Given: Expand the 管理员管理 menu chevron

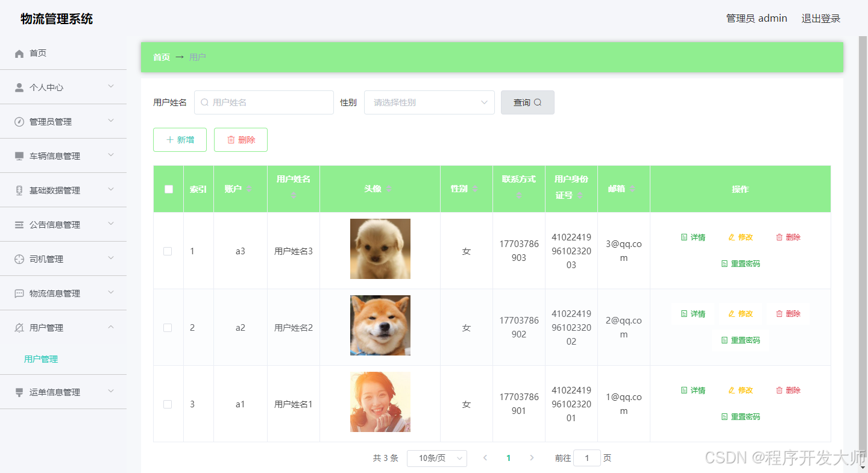Looking at the screenshot, I should pos(111,121).
